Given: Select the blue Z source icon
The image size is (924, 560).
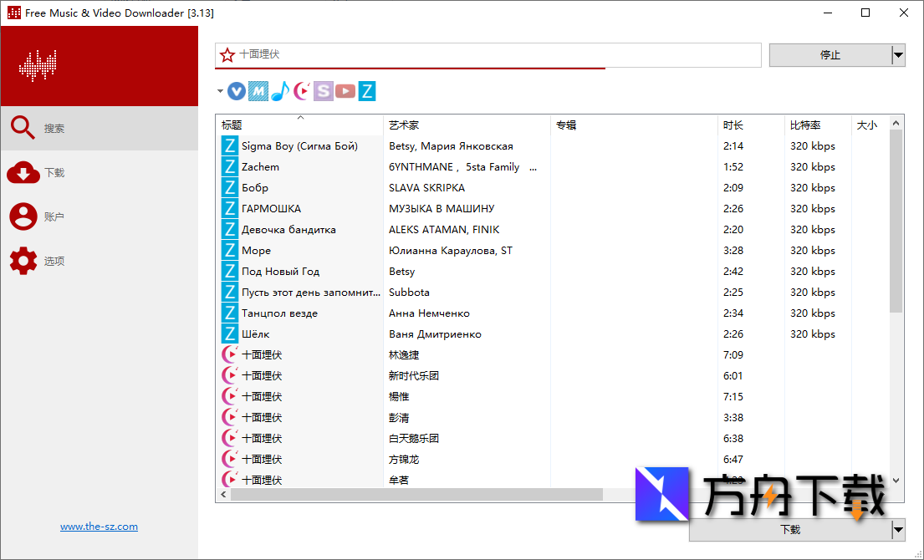Looking at the screenshot, I should tap(367, 91).
